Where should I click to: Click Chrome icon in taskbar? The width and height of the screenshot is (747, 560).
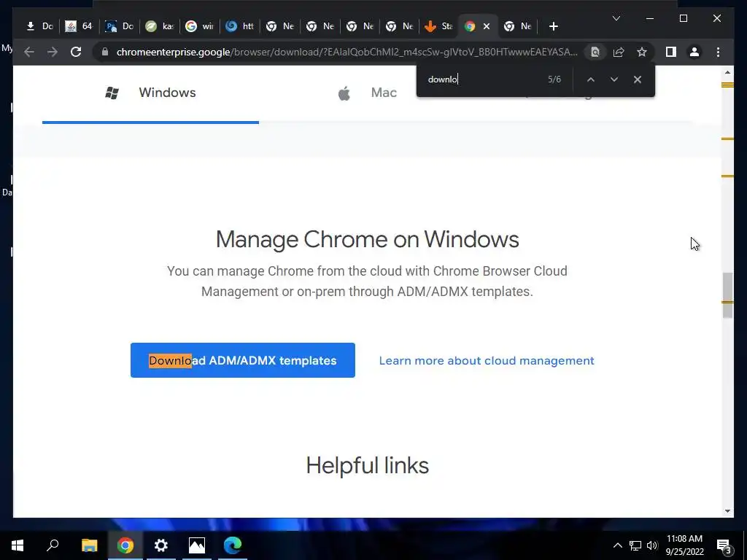[x=125, y=545]
